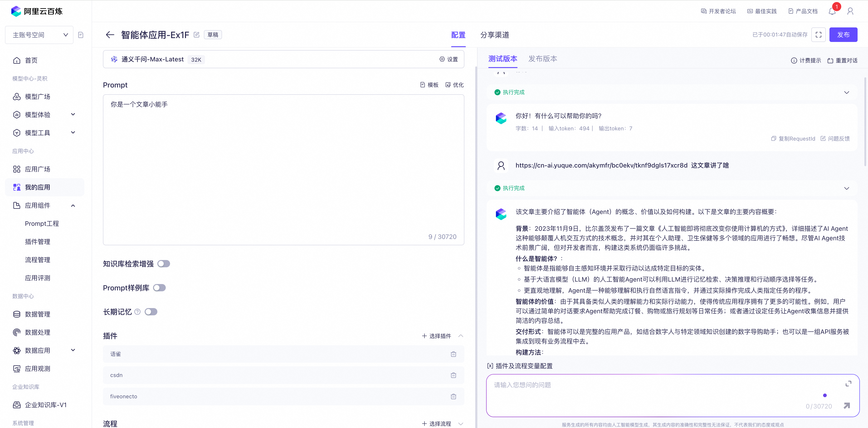868x428 pixels.
Task: Click the 通义千问-Max-Latest model selector
Action: [x=283, y=59]
